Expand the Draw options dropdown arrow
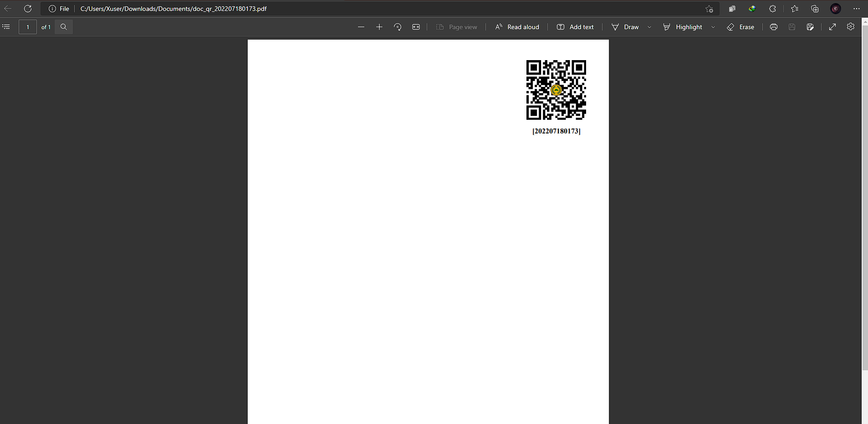This screenshot has height=424, width=868. click(649, 27)
